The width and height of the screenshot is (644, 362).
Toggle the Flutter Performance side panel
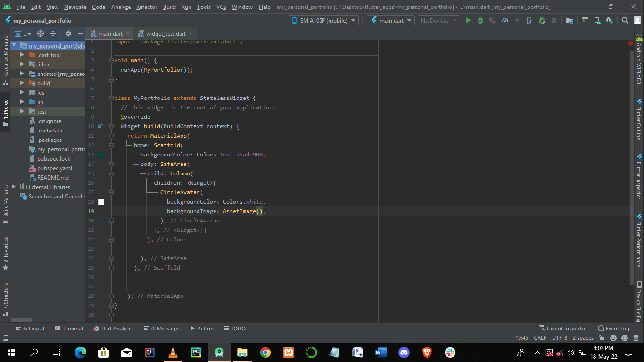pos(639,240)
